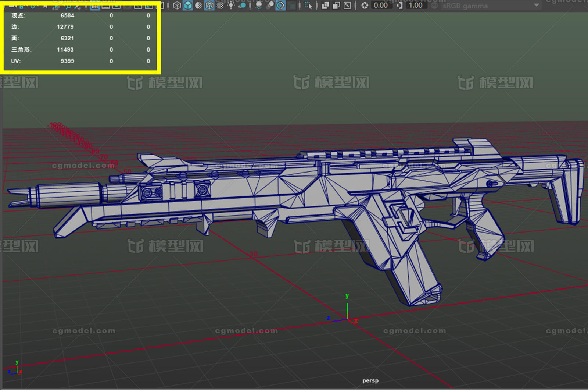Screen dimensions: 588x390
Task: Enable the Smooth Shade All icon
Action: [x=187, y=6]
